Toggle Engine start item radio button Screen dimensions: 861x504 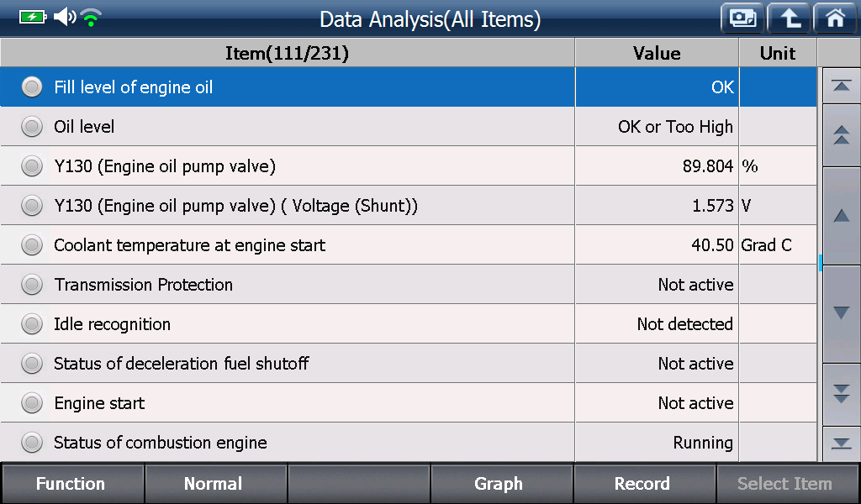click(x=32, y=403)
